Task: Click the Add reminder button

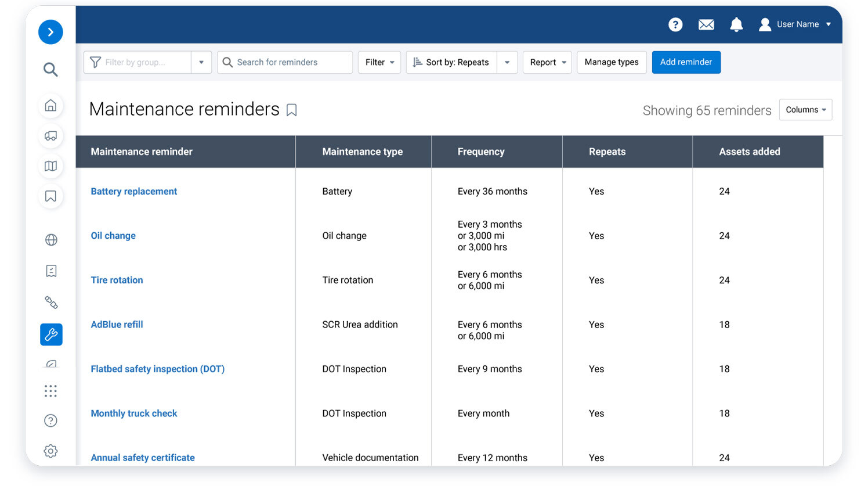Action: click(x=686, y=62)
